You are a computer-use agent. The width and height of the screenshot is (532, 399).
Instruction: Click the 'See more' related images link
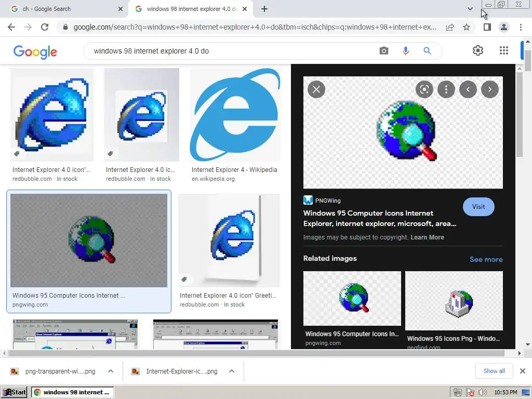point(486,260)
